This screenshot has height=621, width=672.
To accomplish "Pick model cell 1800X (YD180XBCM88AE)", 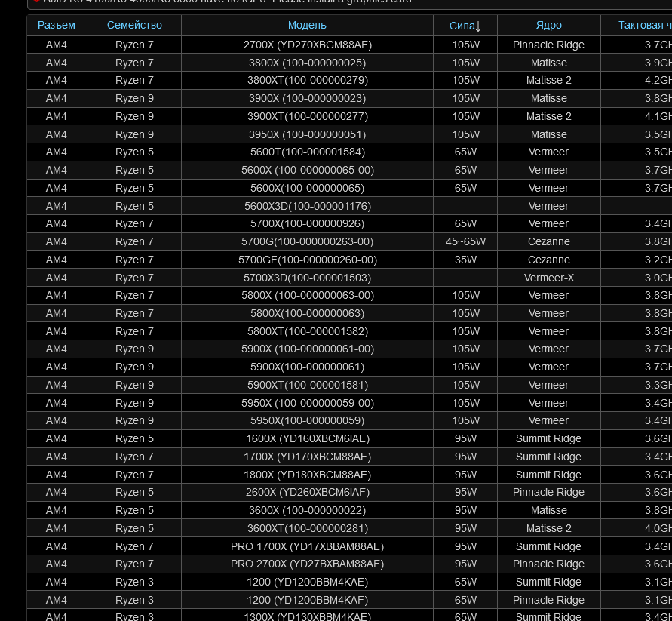I will 307,475.
